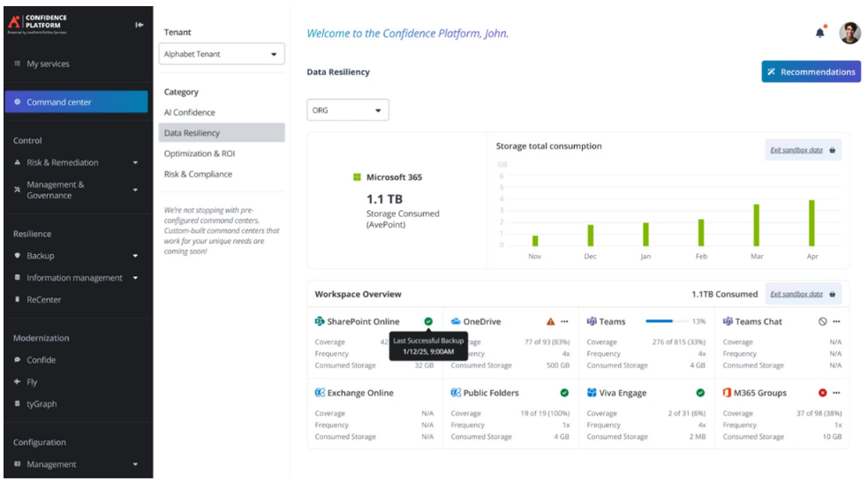Viewport: 868px width, 481px height.
Task: Click M365 Groups red error icon
Action: coord(823,393)
